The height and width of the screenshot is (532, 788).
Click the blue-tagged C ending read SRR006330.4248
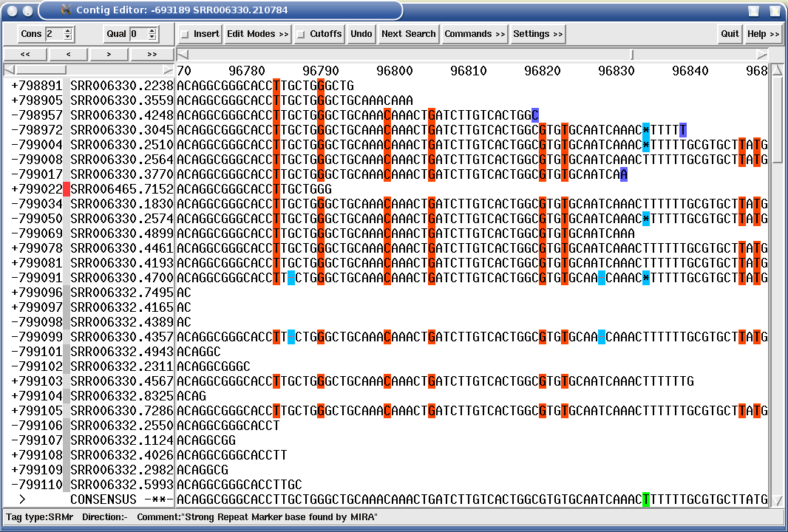[534, 115]
